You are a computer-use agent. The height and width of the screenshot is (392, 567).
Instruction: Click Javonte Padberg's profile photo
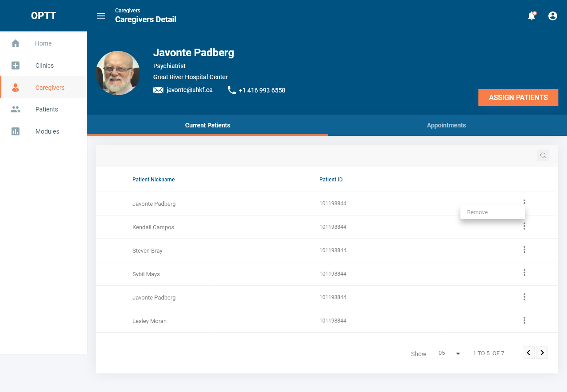pos(118,73)
